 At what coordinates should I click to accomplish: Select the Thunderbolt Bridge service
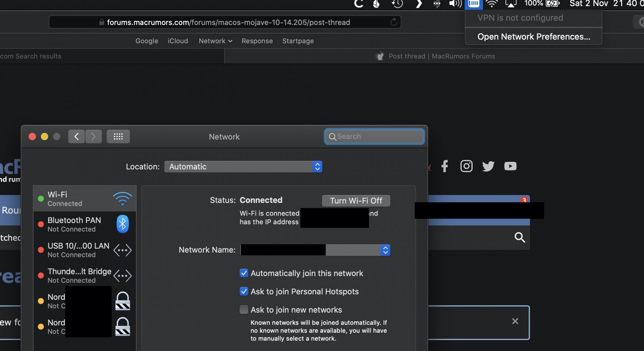[85, 275]
